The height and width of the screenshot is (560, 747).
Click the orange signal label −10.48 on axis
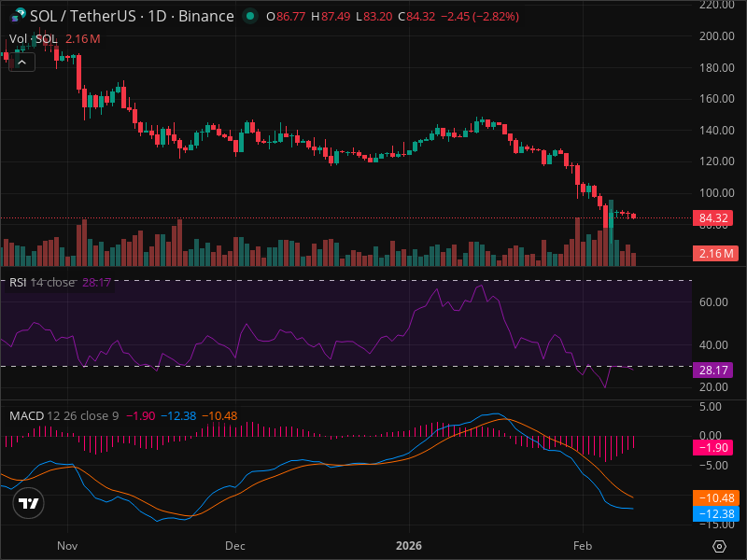click(x=716, y=498)
